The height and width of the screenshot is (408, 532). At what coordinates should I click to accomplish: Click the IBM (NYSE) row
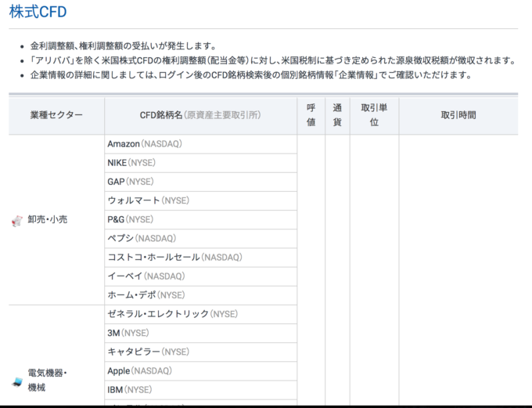tap(200, 390)
